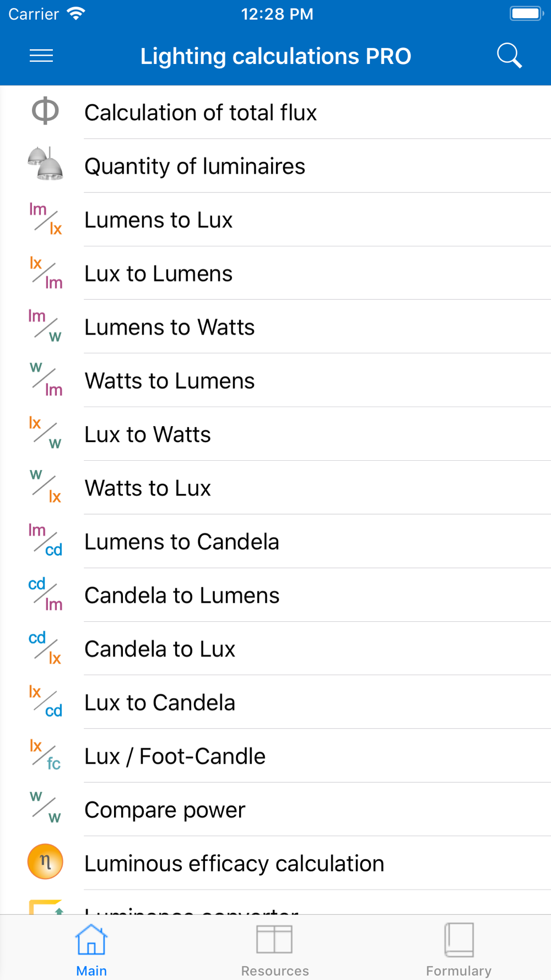Image resolution: width=551 pixels, height=980 pixels.
Task: Tap the W/W compare power icon
Action: 45,808
